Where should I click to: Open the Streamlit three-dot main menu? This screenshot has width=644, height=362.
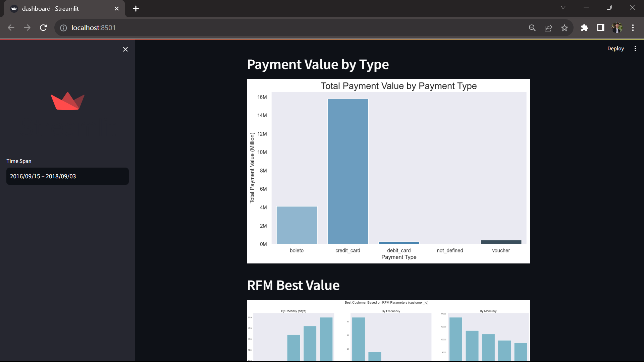[x=635, y=49]
